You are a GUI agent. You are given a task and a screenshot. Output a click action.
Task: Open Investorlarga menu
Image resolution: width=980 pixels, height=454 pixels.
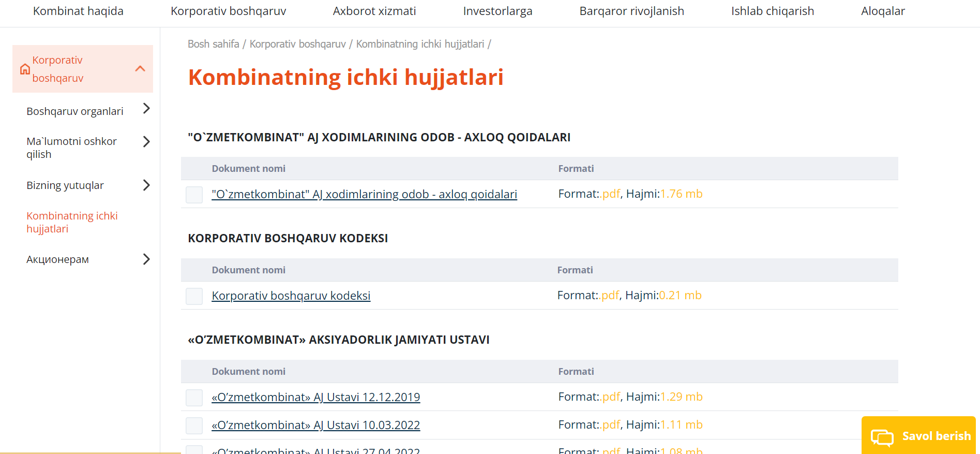tap(497, 11)
